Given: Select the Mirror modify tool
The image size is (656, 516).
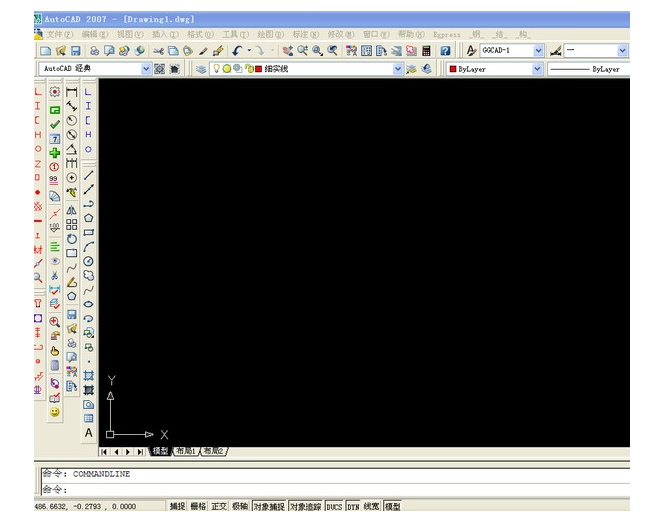Looking at the screenshot, I should [x=72, y=210].
